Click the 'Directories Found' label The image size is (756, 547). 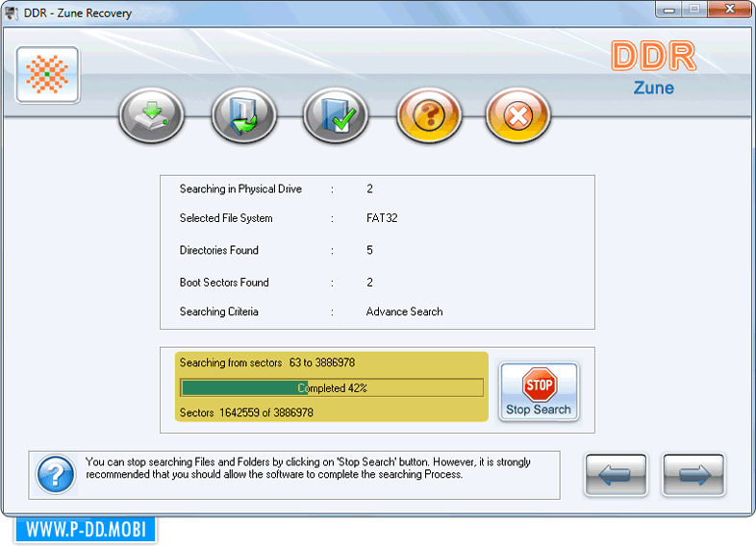point(219,250)
